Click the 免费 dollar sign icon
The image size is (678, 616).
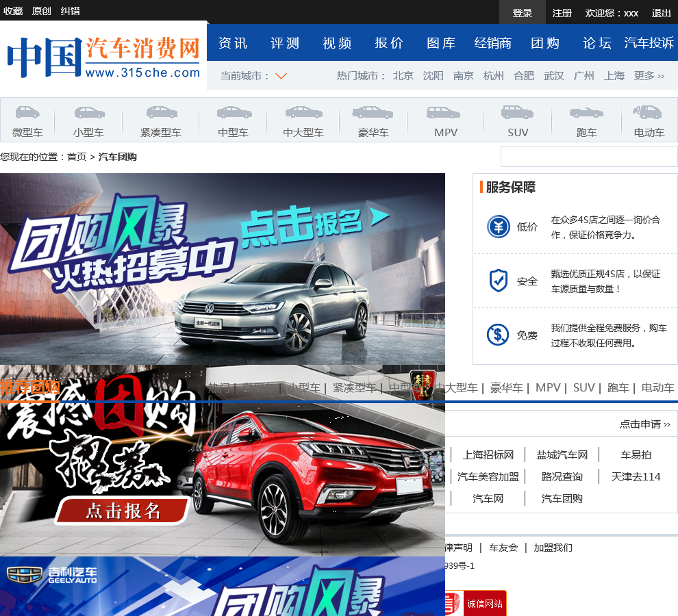[498, 335]
